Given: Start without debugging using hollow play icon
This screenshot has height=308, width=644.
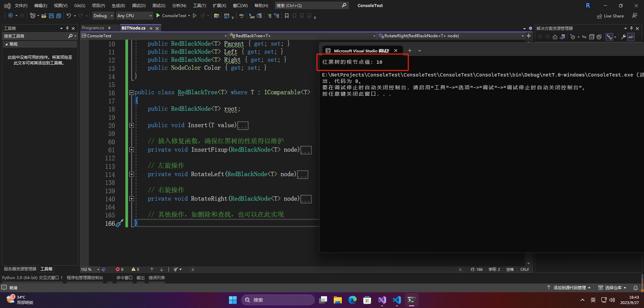Looking at the screenshot, I should click(x=195, y=16).
